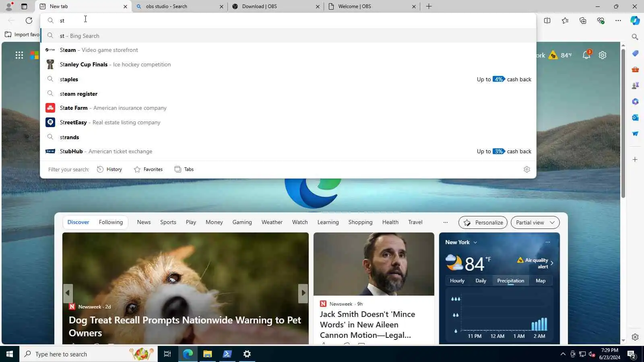Open Jack Smith Newsweek article headline
This screenshot has height=362, width=644.
pos(367,325)
